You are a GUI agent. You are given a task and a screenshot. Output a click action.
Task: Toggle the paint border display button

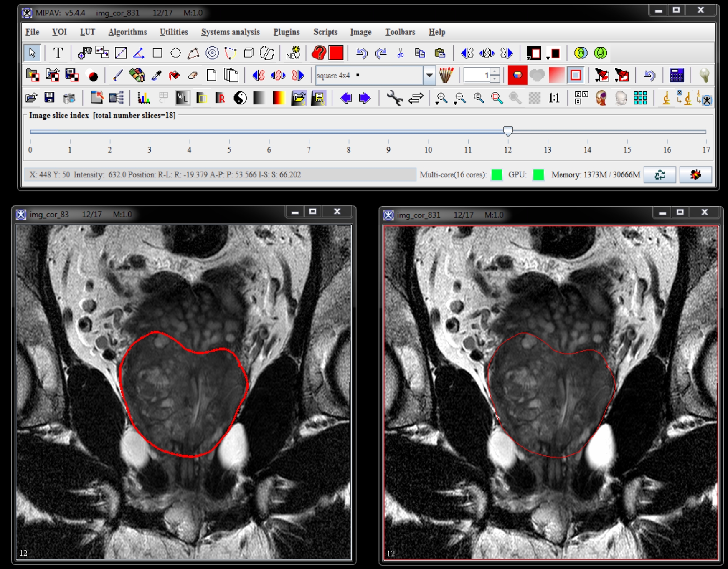coord(576,76)
